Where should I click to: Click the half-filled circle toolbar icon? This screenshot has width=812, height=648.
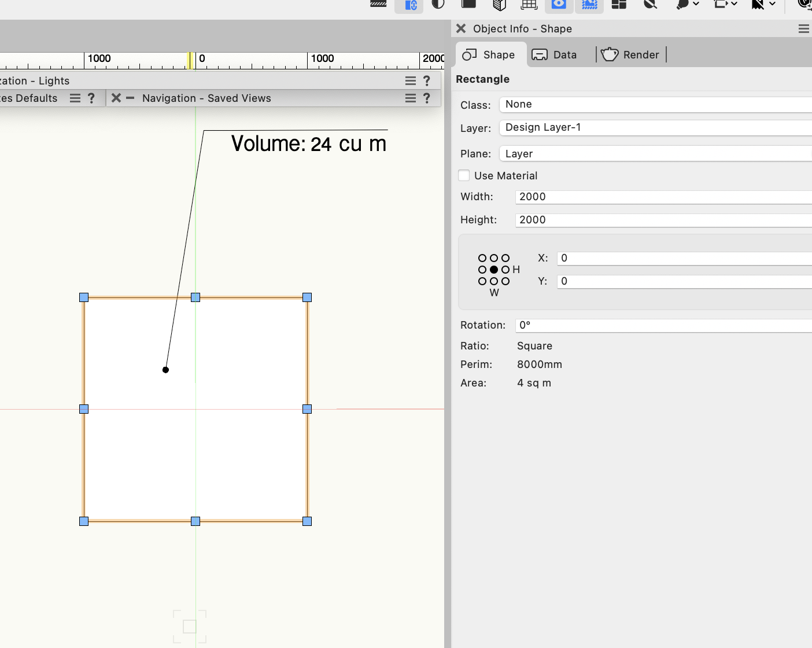(x=438, y=5)
